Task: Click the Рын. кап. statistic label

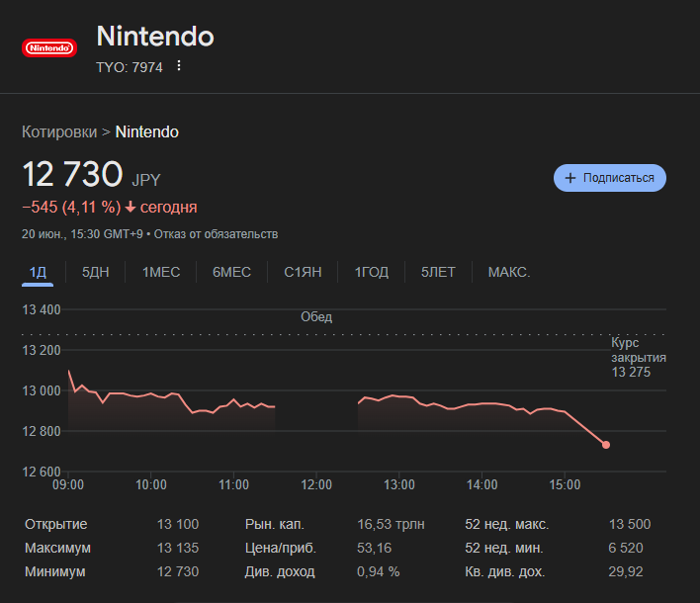Action: [x=275, y=524]
